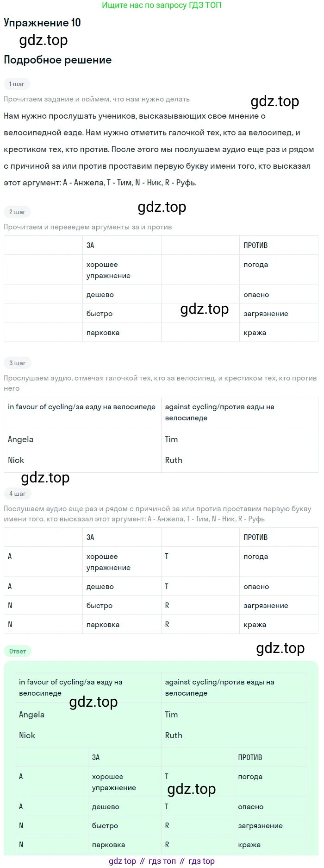Click "загрязнение" cell in the step 4 table
Viewport: 324px width, 868px height.
[x=266, y=605]
